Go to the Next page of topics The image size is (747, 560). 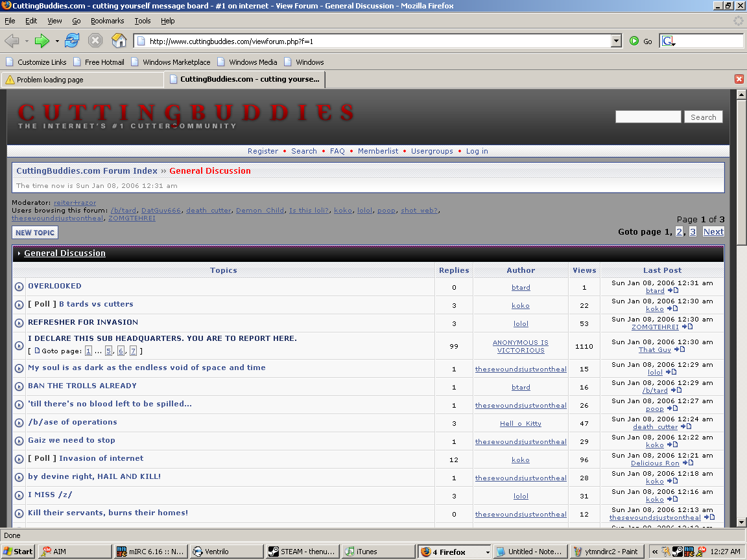coord(713,232)
